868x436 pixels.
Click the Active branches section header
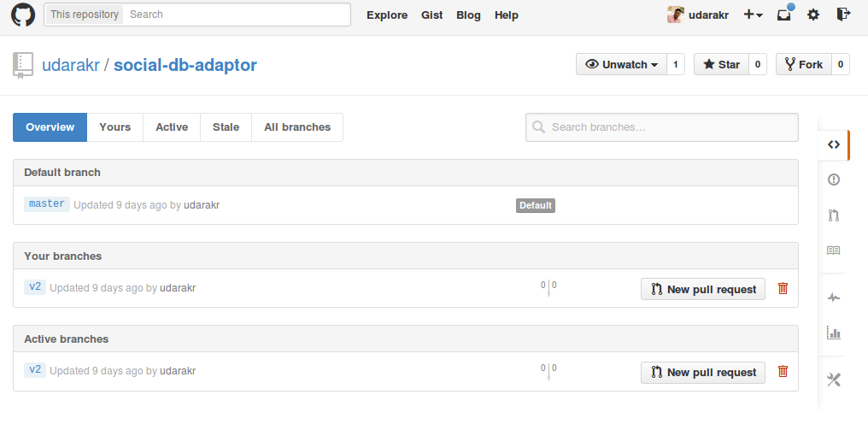tap(406, 339)
